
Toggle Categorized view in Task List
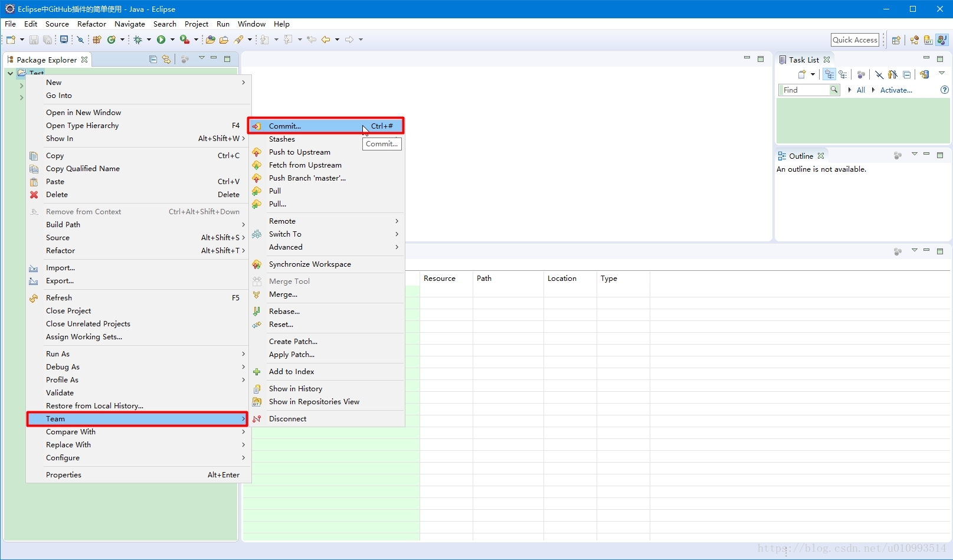click(x=830, y=74)
